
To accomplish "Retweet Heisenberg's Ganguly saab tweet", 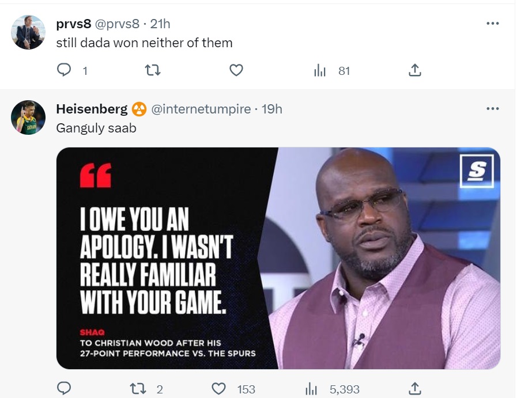I will 137,389.
